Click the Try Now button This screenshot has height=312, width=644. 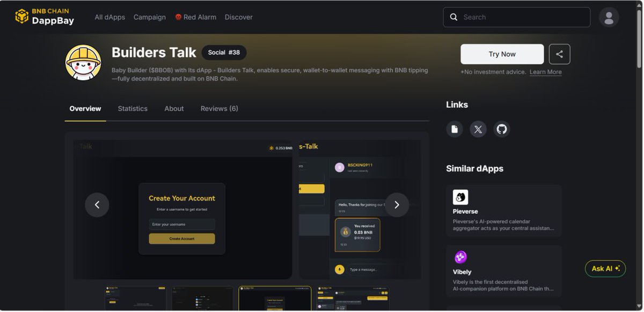point(502,54)
